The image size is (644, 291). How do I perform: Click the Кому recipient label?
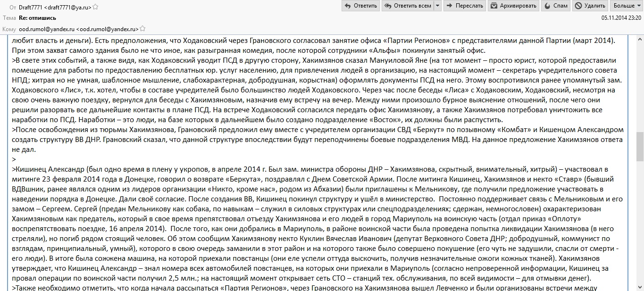pos(9,29)
